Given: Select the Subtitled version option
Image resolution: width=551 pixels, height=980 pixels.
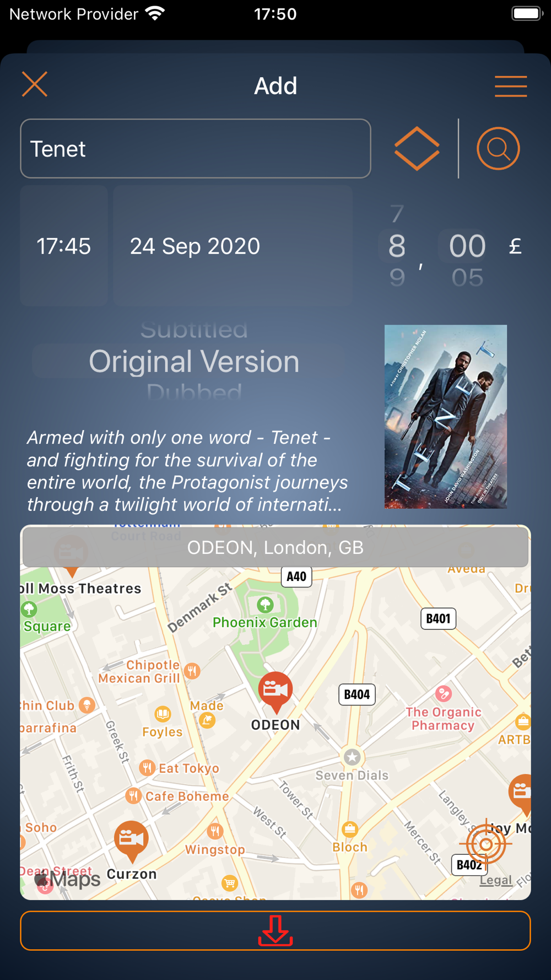Looking at the screenshot, I should click(194, 329).
